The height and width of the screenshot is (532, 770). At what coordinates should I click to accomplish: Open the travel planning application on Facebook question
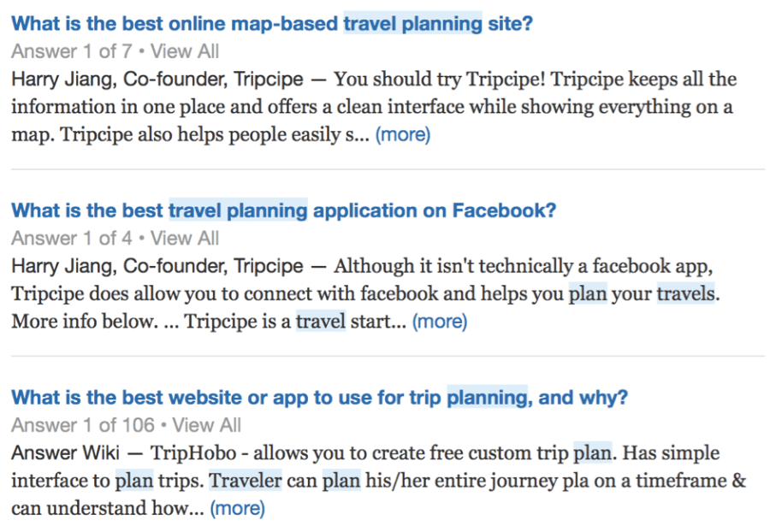point(284,210)
